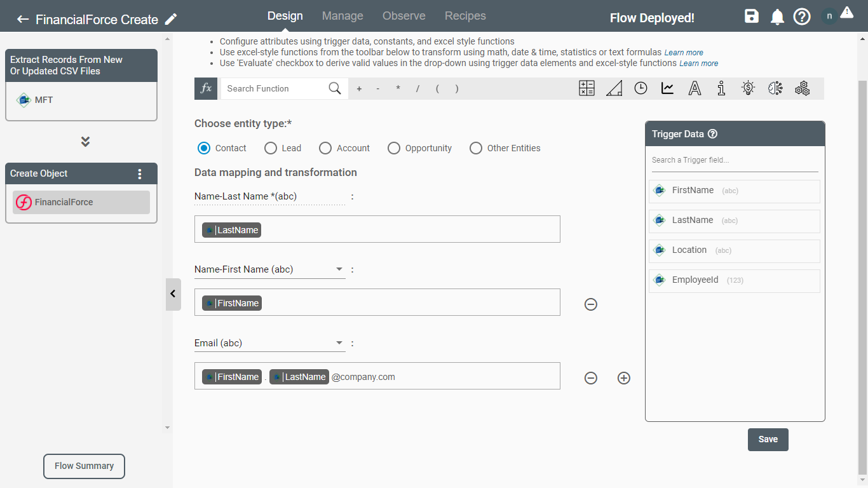The width and height of the screenshot is (868, 488).
Task: Click the double chevron between flow steps
Action: [85, 141]
